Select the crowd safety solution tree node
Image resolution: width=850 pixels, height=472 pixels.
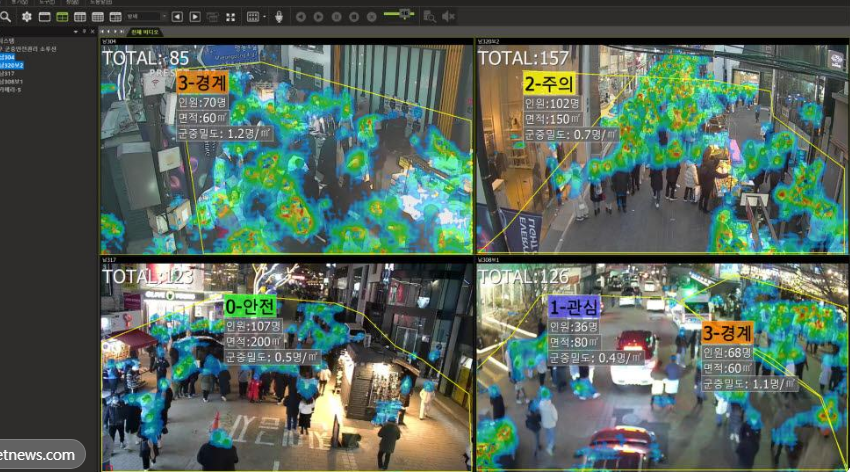(29, 49)
